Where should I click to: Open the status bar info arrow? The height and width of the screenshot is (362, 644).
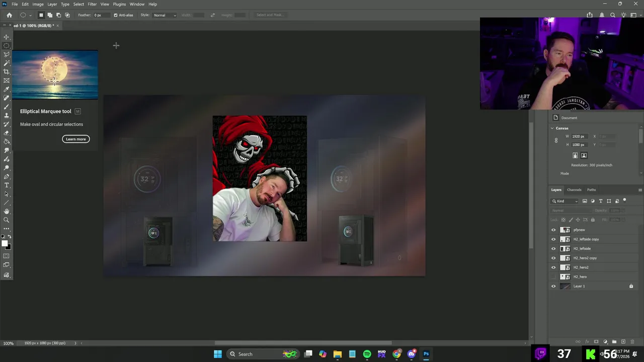(x=75, y=343)
